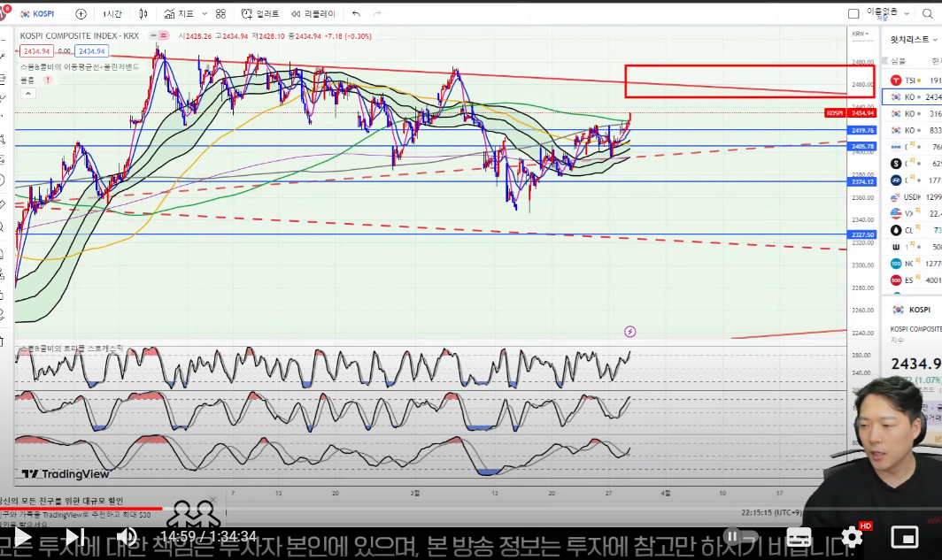Click the KOSPI heading in details panel

[920, 310]
